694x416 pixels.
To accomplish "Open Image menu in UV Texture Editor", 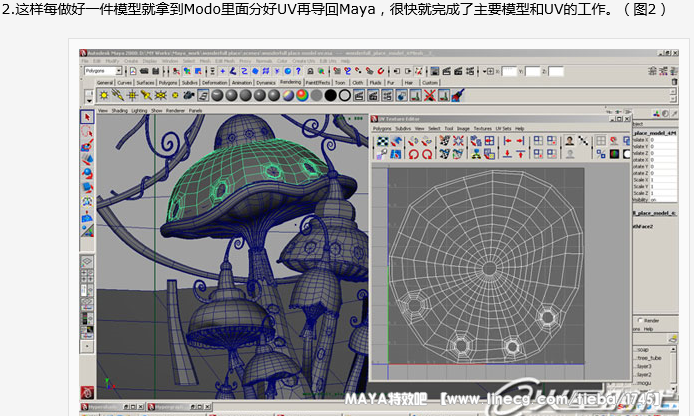I will click(463, 128).
